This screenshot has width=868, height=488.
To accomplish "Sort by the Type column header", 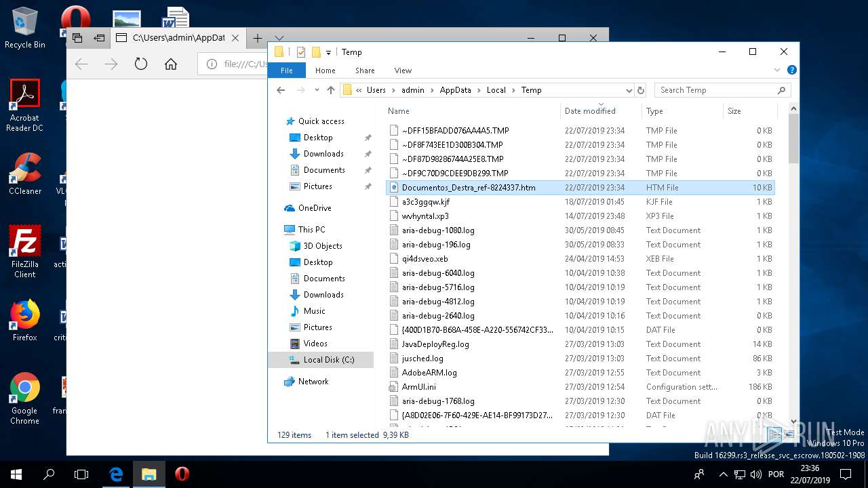I will pos(682,110).
